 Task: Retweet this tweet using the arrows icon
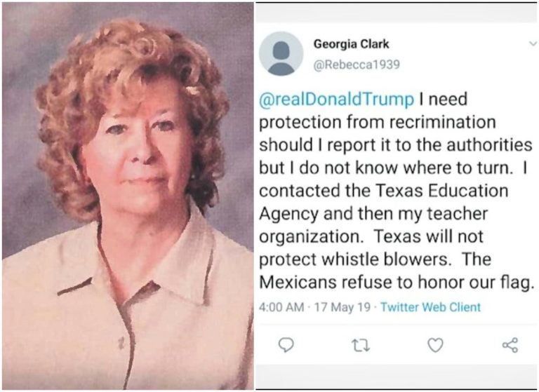(361, 344)
